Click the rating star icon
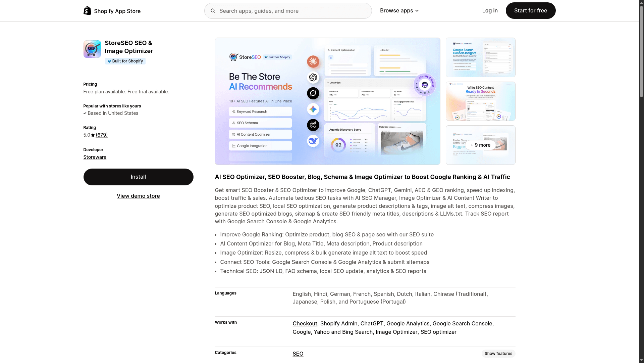This screenshot has height=363, width=644. coord(93,135)
